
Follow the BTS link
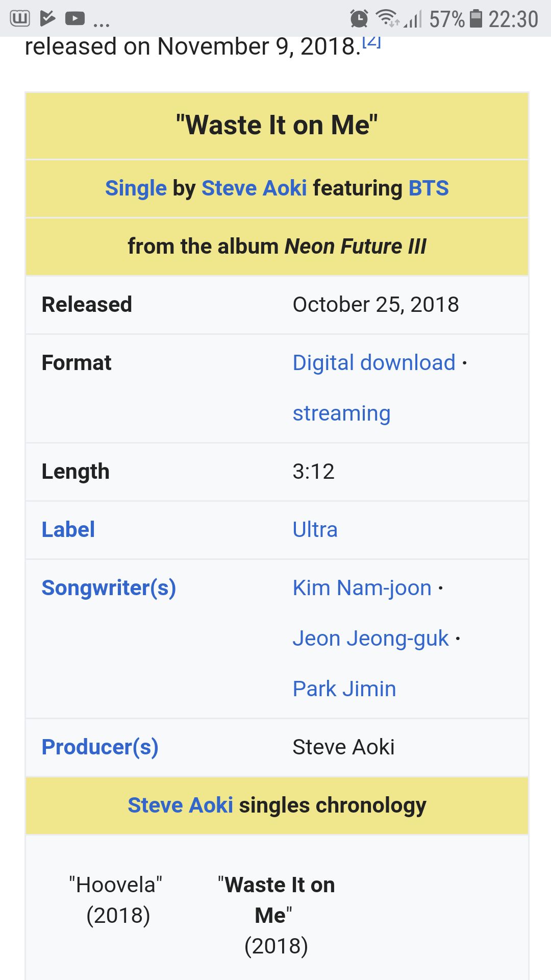click(x=429, y=188)
